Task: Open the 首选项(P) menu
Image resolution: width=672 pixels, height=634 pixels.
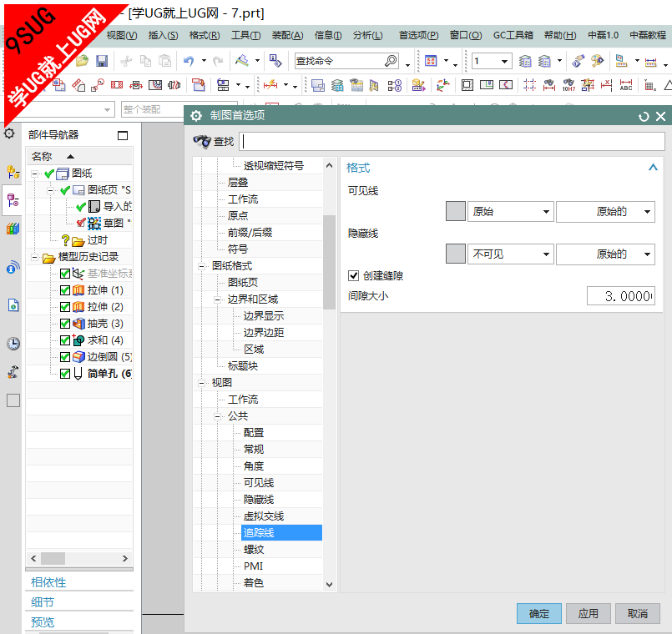Action: click(419, 35)
